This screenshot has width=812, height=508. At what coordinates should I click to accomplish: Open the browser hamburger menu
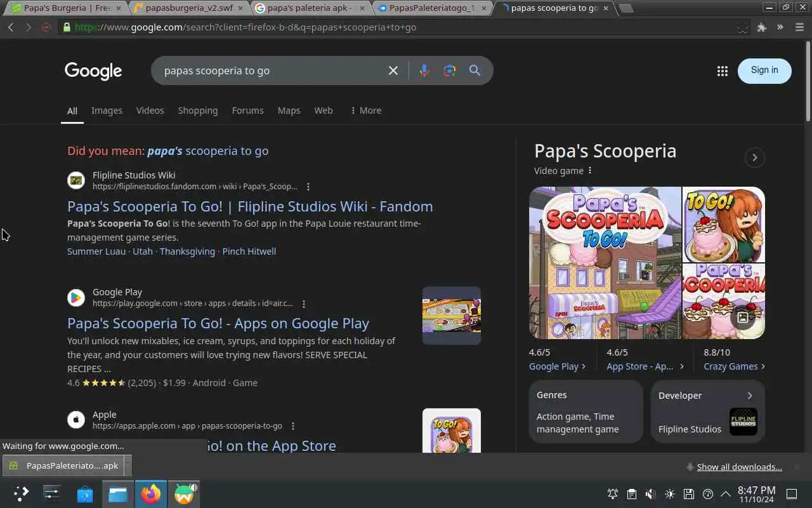point(798,27)
